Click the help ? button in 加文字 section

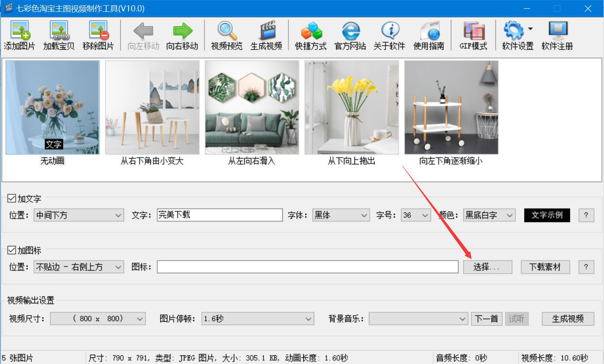586,215
